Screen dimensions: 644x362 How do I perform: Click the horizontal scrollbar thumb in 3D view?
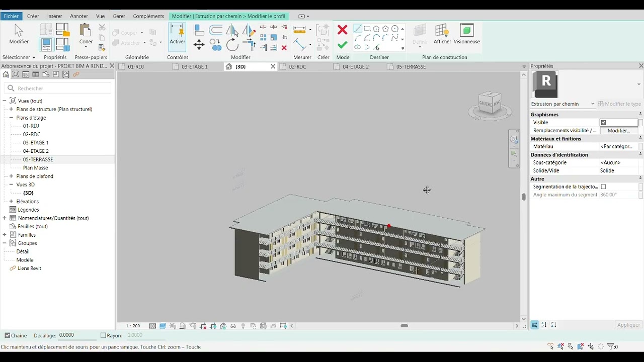pos(404,326)
